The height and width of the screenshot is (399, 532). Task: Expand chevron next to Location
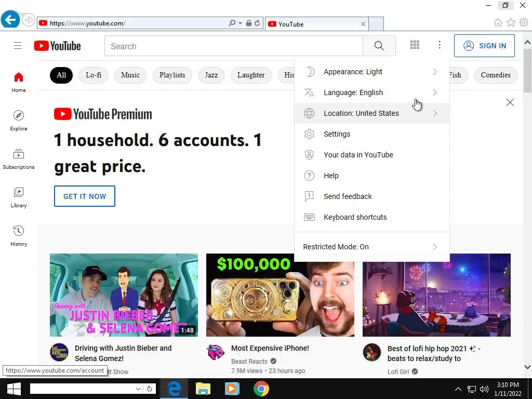tap(435, 113)
